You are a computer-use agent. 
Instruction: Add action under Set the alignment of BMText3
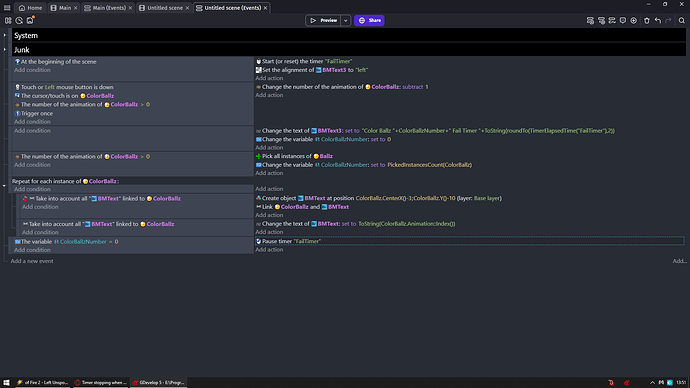[x=269, y=78]
